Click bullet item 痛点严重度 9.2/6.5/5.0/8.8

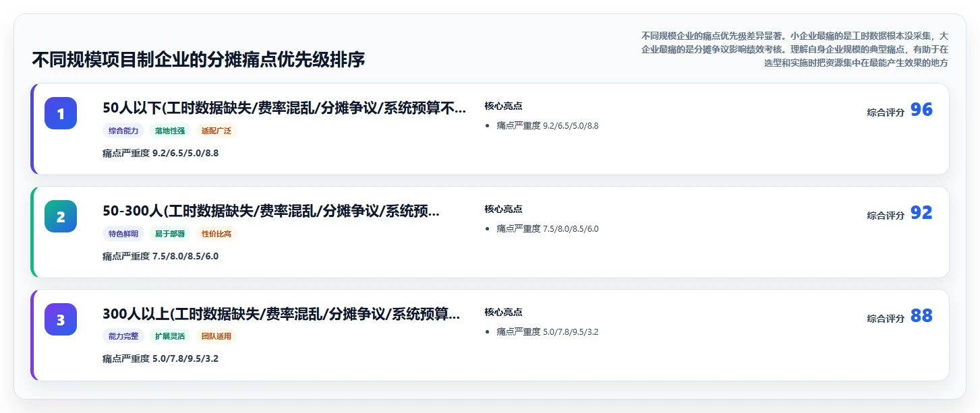[x=548, y=125]
